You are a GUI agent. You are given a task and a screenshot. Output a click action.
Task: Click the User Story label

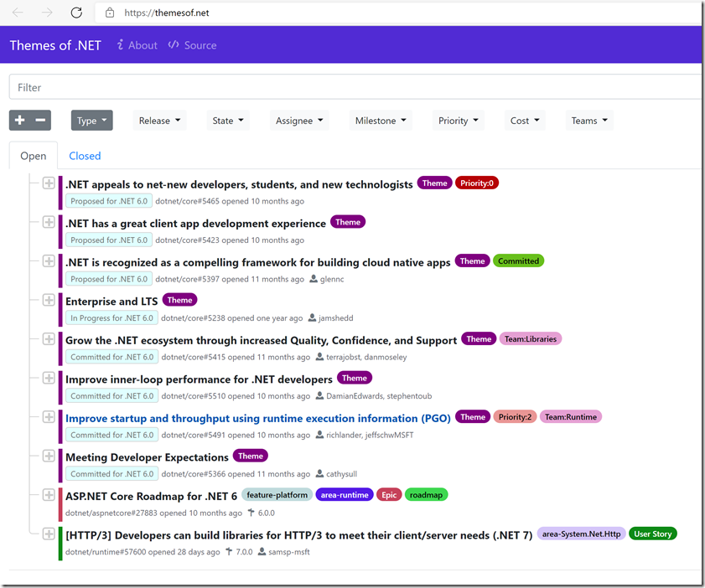tap(652, 534)
